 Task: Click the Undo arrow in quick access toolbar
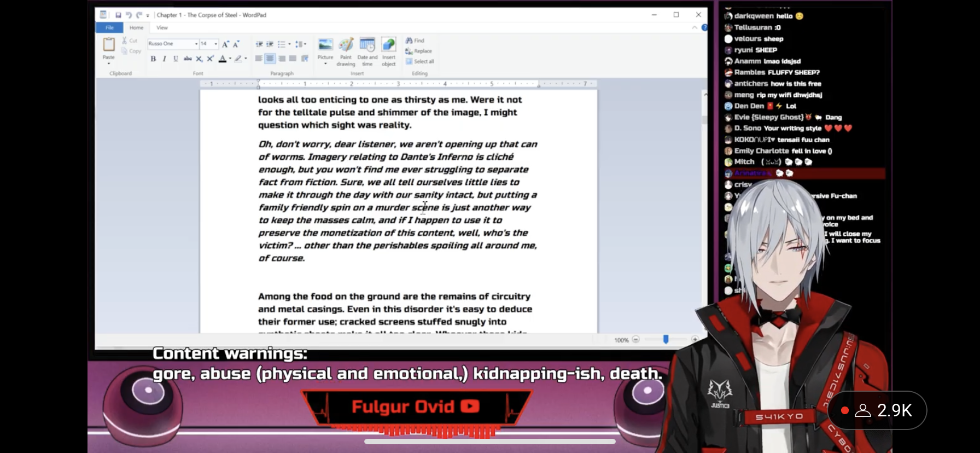point(129,15)
